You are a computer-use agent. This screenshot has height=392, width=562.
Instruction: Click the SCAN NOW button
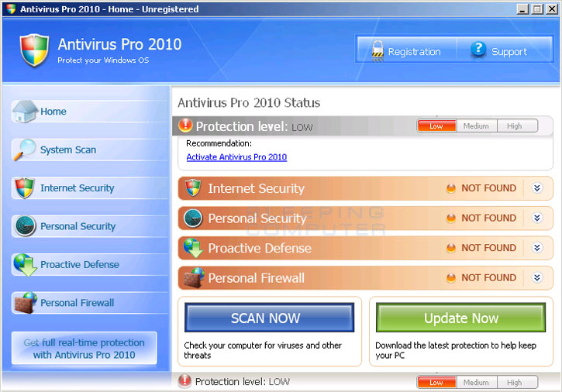tap(269, 318)
